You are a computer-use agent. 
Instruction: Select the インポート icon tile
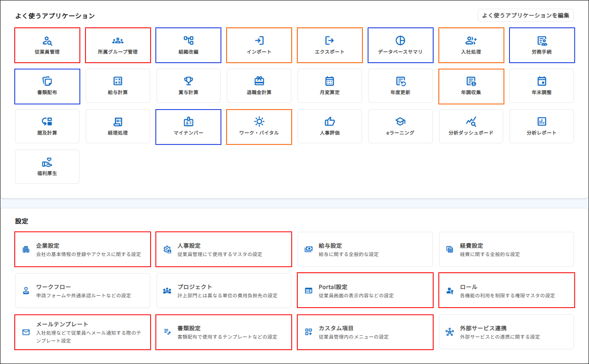259,45
